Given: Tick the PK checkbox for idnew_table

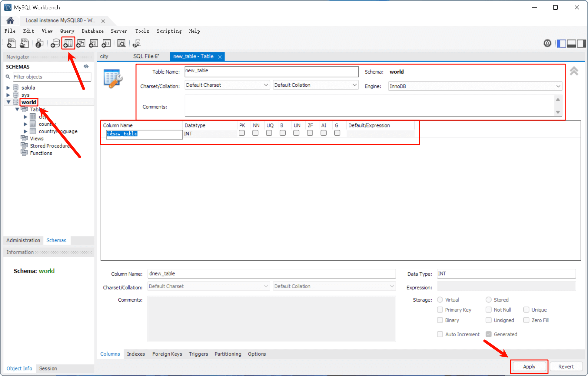Looking at the screenshot, I should (x=242, y=133).
